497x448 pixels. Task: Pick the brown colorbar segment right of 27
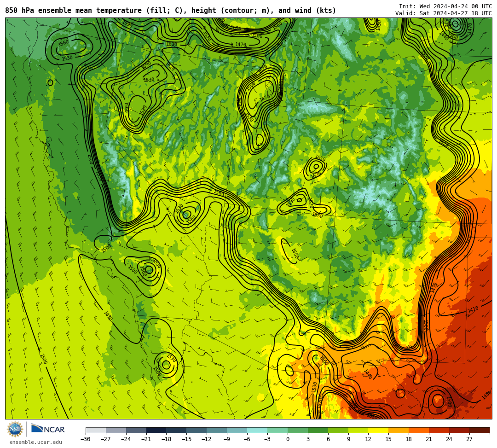(480, 430)
